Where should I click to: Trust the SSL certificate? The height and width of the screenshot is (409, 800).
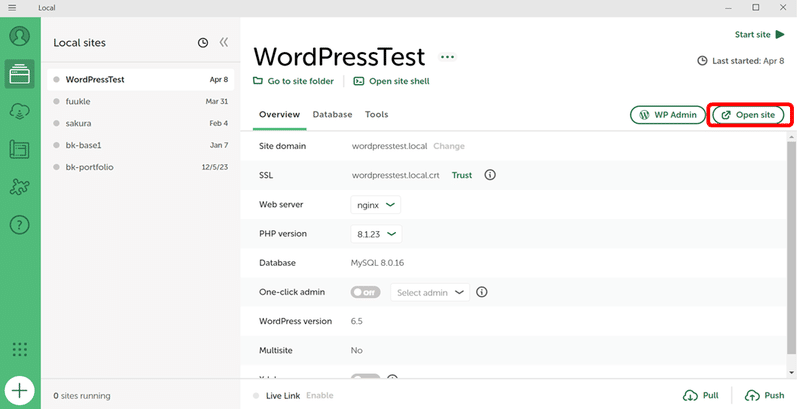pos(462,175)
